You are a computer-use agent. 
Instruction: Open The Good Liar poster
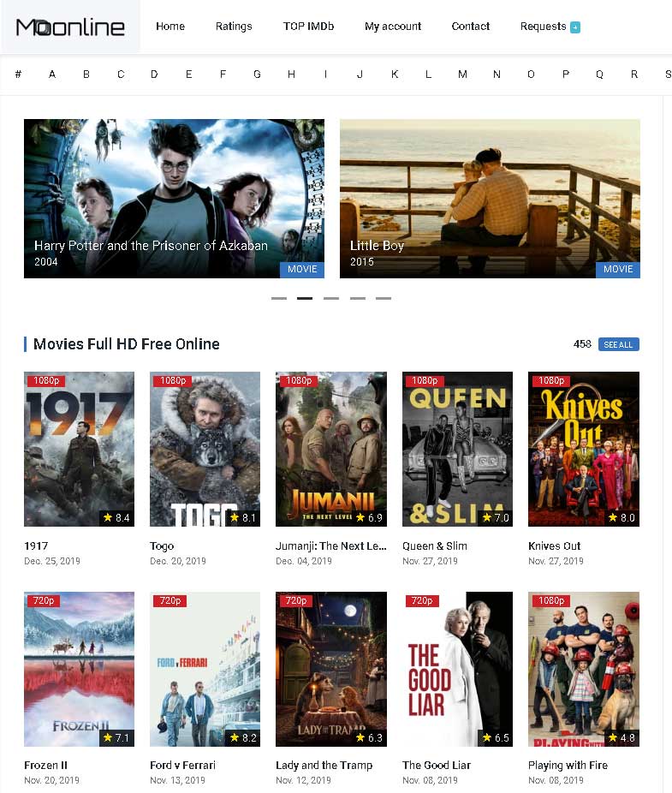click(x=457, y=669)
